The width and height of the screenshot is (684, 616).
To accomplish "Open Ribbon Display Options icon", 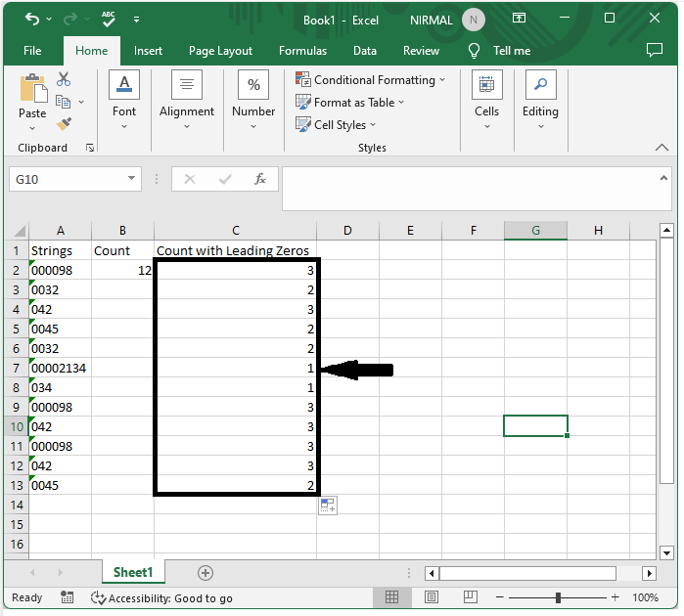I will click(519, 18).
